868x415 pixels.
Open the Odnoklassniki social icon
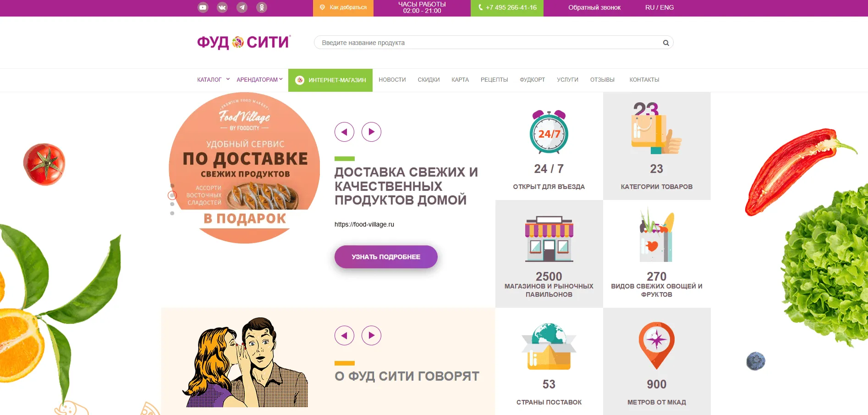pyautogui.click(x=262, y=7)
